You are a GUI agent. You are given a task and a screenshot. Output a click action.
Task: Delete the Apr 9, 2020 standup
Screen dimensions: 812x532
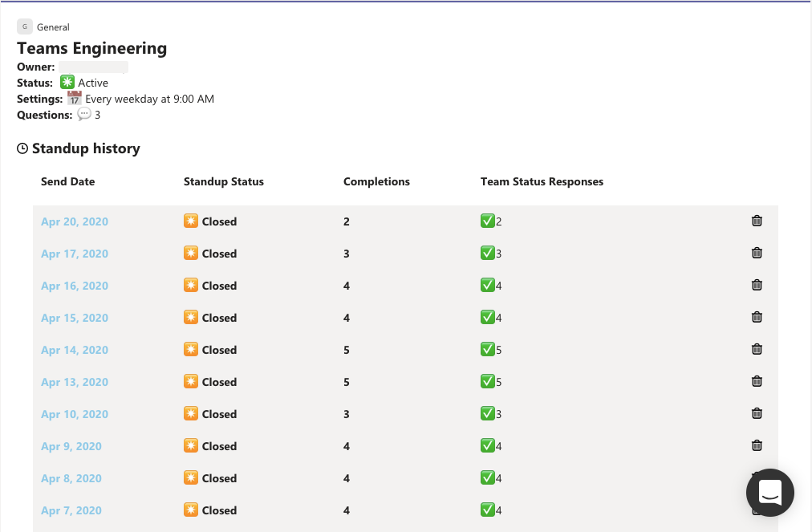(757, 445)
